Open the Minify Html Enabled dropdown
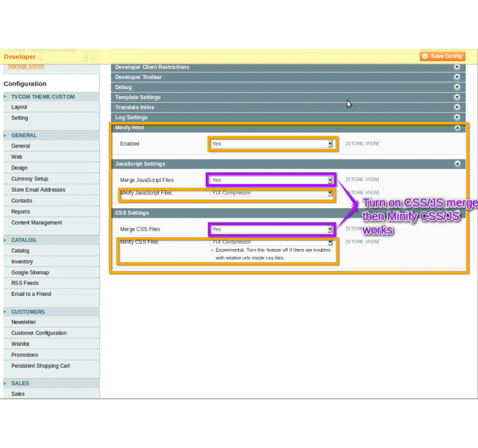 [272, 144]
